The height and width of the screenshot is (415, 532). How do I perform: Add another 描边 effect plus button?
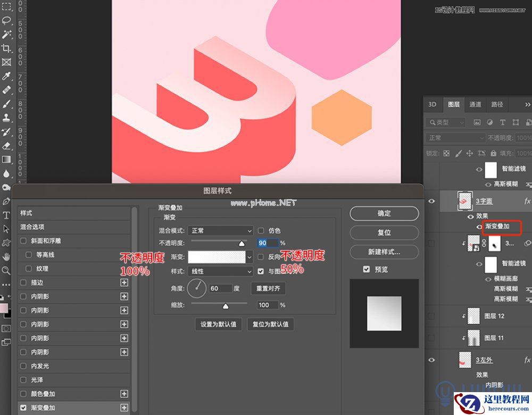124,283
